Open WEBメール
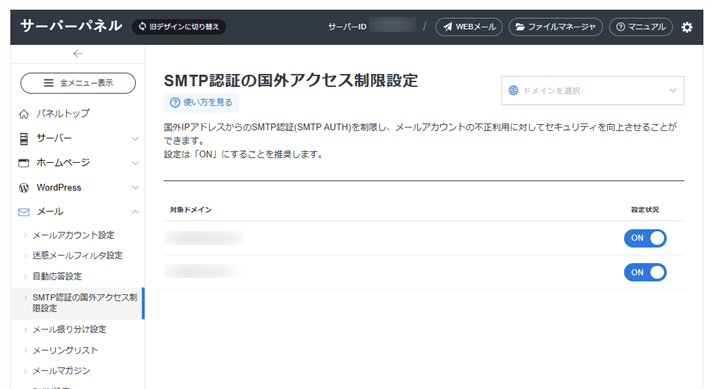The image size is (710, 389). (469, 27)
